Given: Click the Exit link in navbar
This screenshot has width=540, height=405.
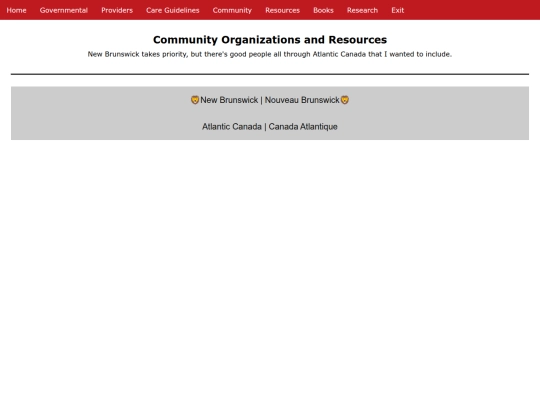Looking at the screenshot, I should 397,10.
